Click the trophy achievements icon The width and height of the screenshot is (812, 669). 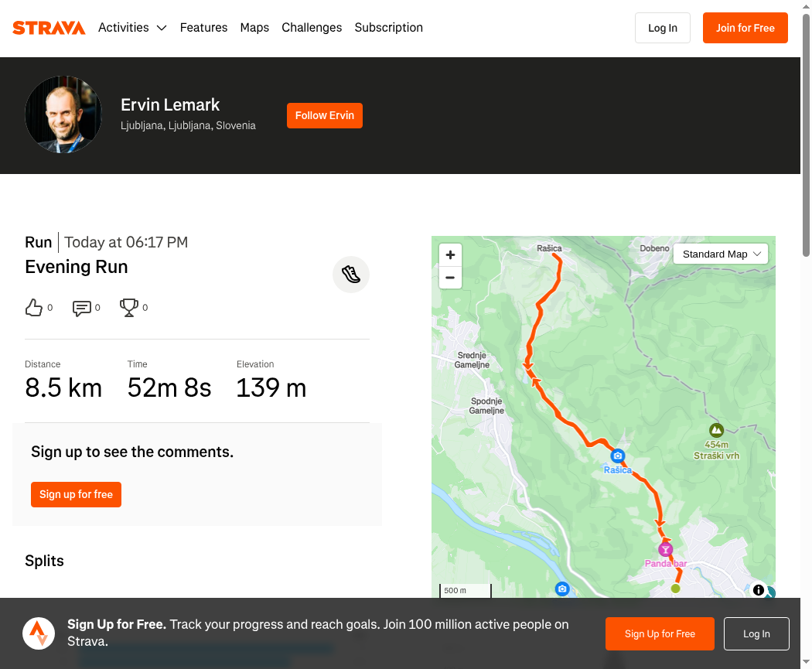[x=129, y=308]
